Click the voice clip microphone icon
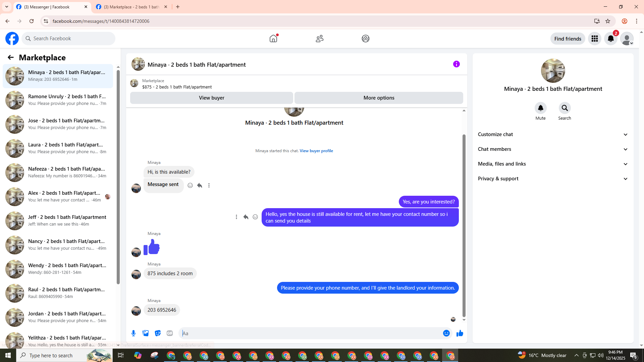Screen dimensions: 644x362 (133, 333)
